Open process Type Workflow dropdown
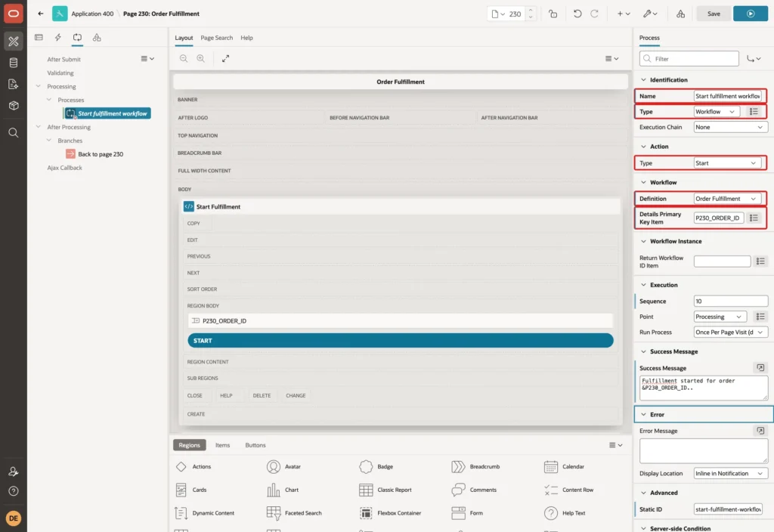774x532 pixels. (x=717, y=112)
